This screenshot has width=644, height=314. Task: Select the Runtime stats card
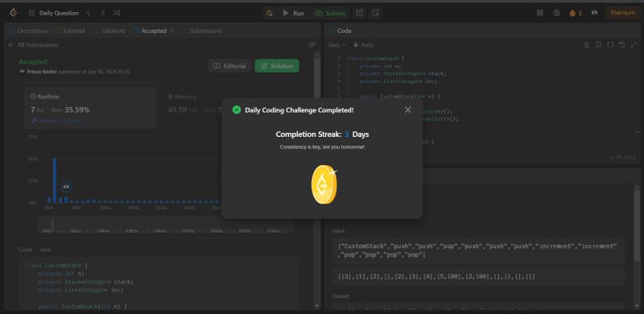(90, 108)
